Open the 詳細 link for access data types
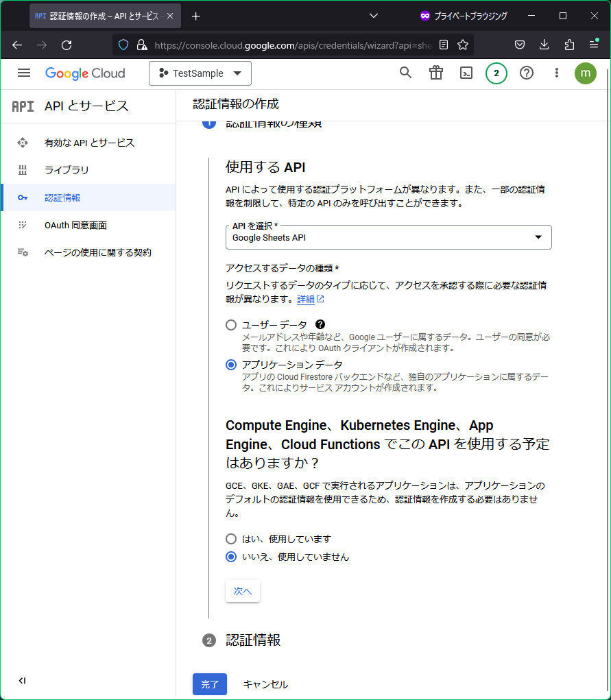This screenshot has height=700, width=611. 306,299
